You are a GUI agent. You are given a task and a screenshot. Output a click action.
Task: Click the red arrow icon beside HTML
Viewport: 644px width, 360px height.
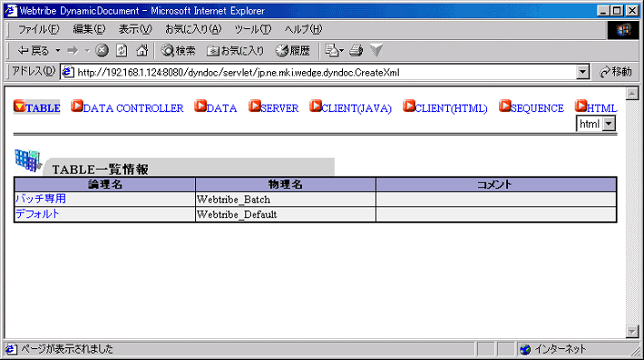coord(581,106)
